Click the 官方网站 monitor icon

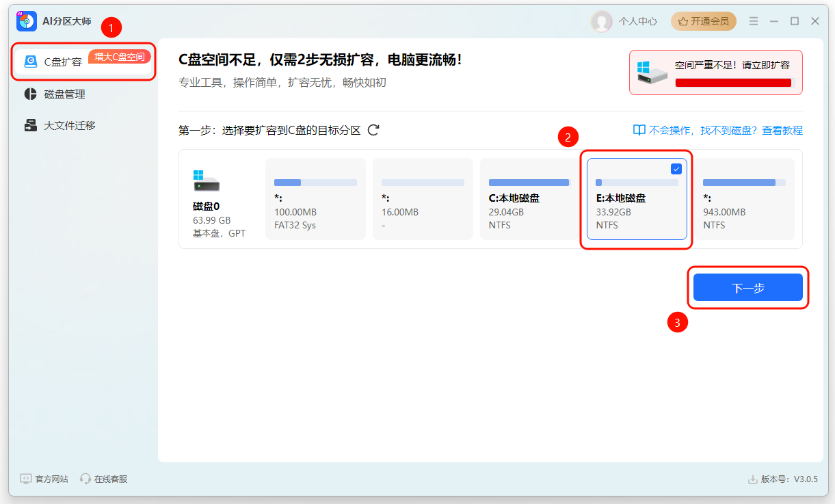(x=26, y=479)
